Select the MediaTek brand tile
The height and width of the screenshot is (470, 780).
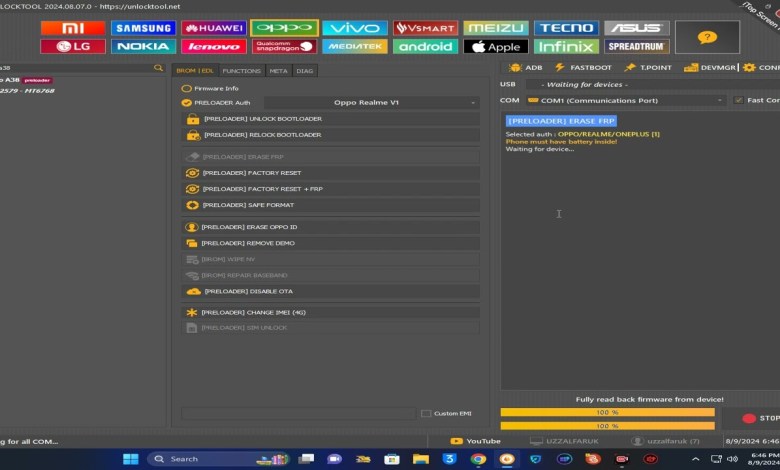[355, 46]
